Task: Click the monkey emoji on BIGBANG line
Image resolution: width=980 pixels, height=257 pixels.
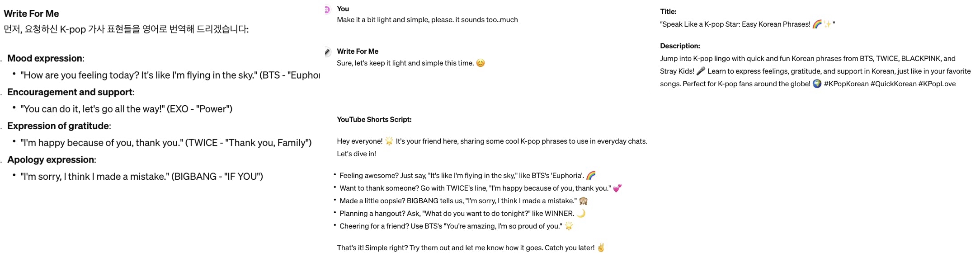Action: (583, 201)
